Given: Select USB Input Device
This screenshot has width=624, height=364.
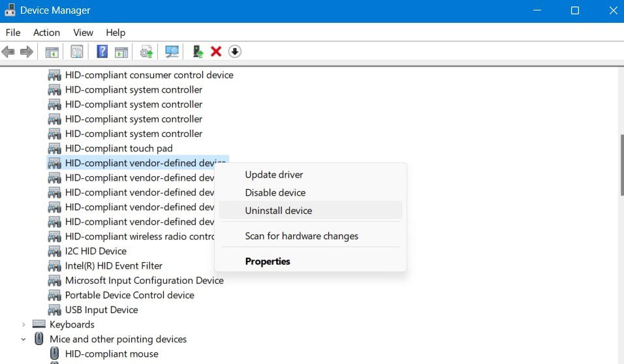Looking at the screenshot, I should (101, 311).
